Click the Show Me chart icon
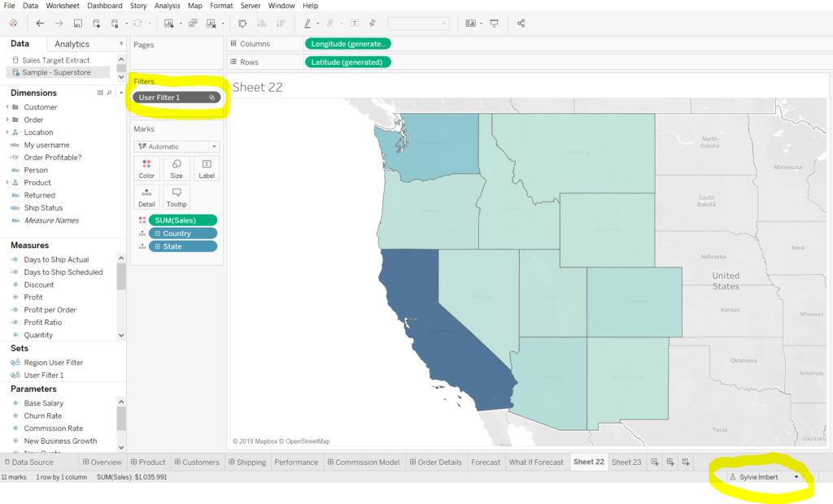The width and height of the screenshot is (833, 504). (x=470, y=24)
